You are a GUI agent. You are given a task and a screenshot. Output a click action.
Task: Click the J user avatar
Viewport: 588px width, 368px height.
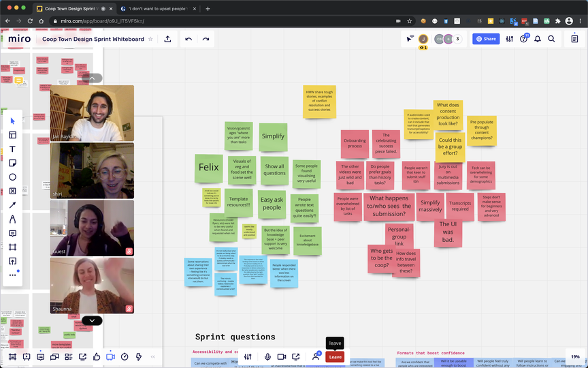423,39
